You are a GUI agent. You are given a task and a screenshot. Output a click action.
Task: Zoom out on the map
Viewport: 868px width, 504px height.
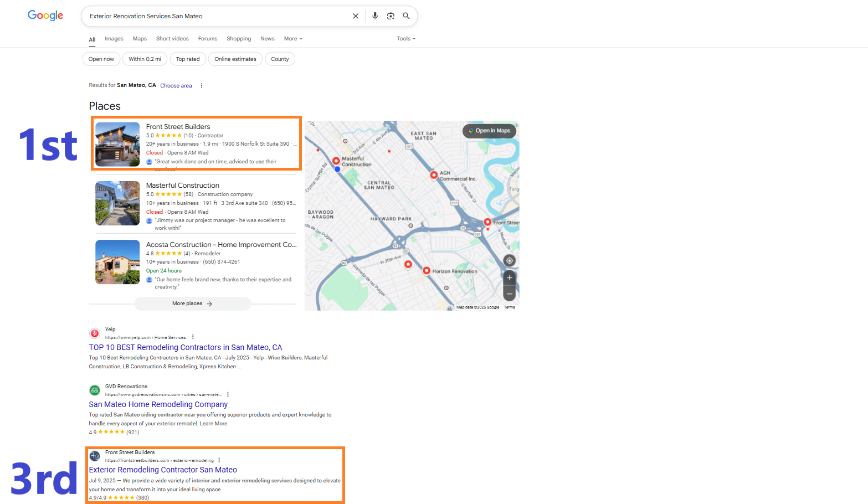point(510,294)
